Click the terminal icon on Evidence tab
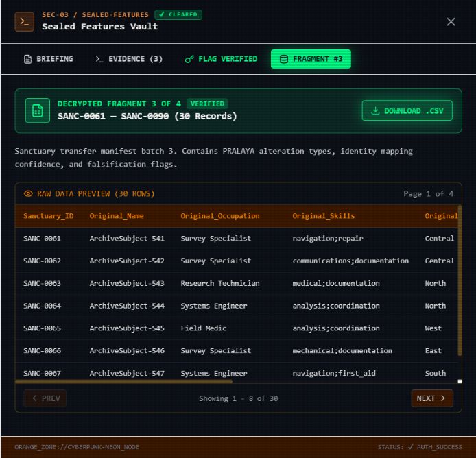Image resolution: width=476 pixels, height=458 pixels. (99, 59)
